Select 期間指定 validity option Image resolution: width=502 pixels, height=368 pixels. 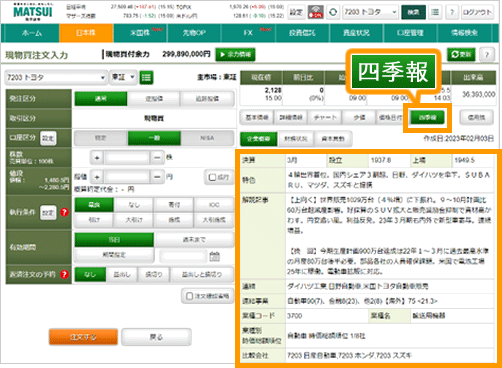tap(114, 255)
